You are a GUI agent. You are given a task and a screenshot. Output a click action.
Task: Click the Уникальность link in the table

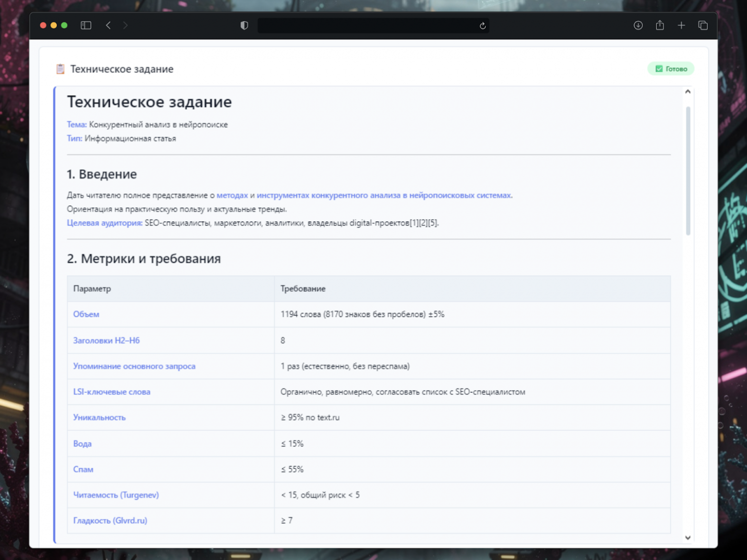99,417
